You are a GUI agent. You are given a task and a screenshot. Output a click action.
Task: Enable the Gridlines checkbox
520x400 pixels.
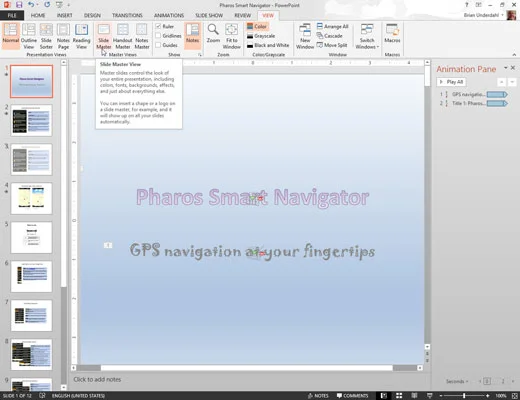(158, 36)
